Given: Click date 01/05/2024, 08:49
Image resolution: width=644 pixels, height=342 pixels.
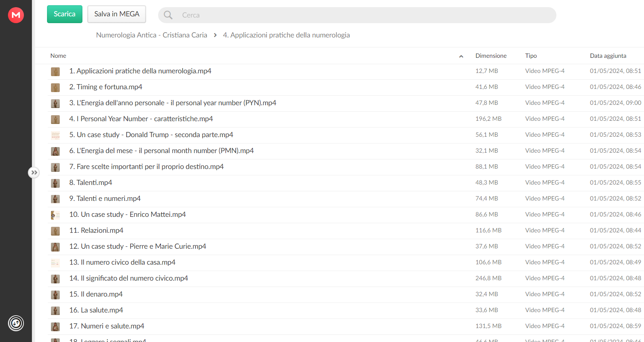Looking at the screenshot, I should [615, 262].
